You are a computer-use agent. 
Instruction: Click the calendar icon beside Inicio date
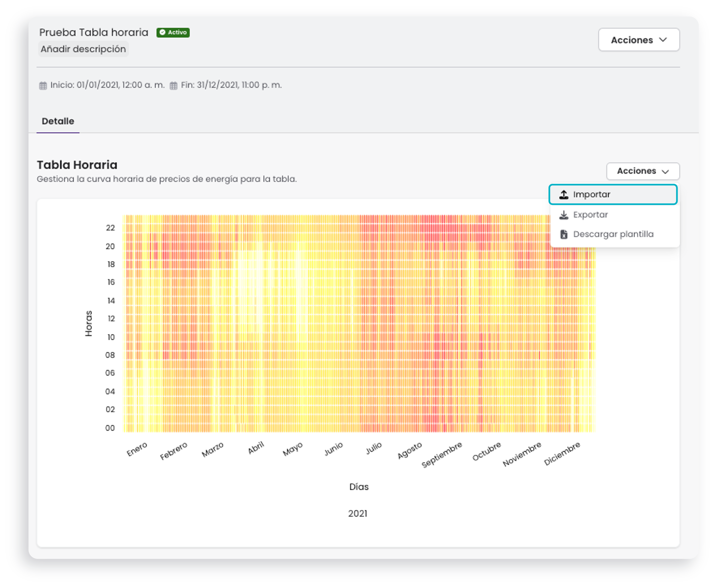(43, 85)
